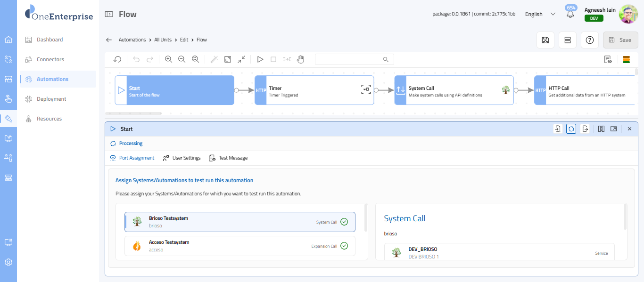This screenshot has height=282, width=644.
Task: Click the reload flow icon in toolbar
Action: 117,59
